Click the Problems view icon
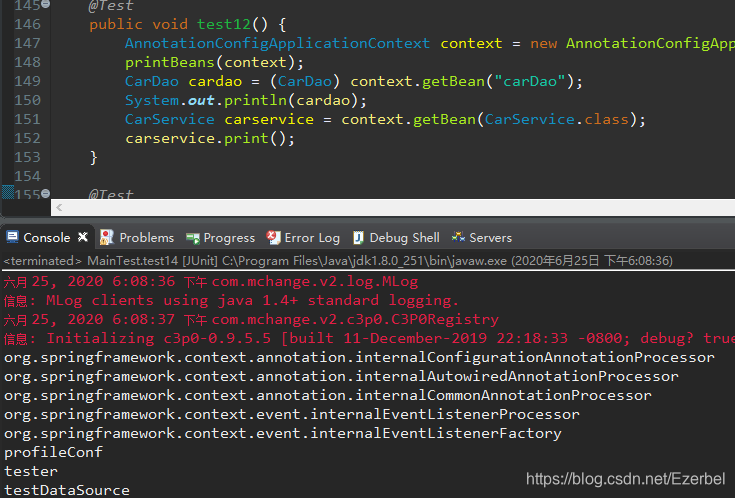The width and height of the screenshot is (735, 498). [107, 237]
